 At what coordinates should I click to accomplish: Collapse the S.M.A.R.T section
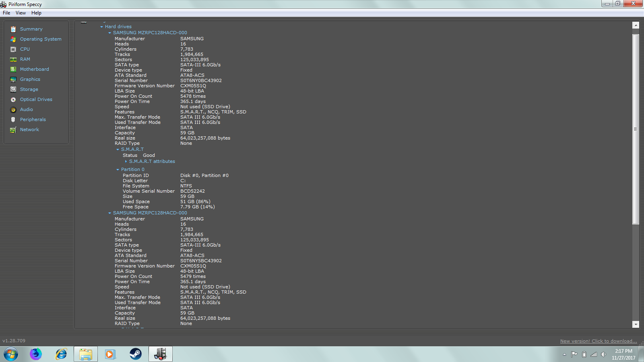tap(118, 150)
